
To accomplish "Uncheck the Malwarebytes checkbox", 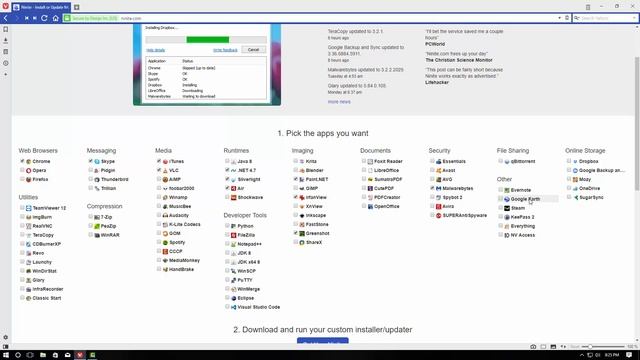I will (432, 188).
